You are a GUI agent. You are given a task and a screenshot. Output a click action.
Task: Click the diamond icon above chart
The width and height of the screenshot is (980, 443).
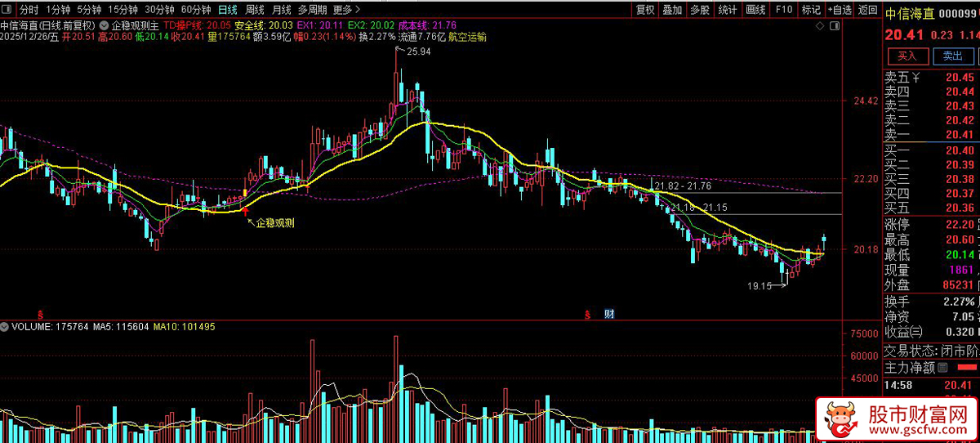coord(821,25)
